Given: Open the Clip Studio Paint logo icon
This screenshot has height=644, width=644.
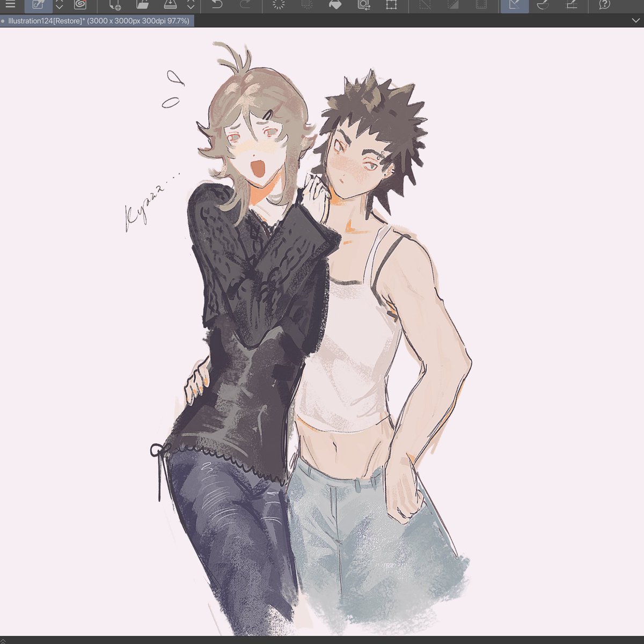Looking at the screenshot, I should [x=80, y=6].
